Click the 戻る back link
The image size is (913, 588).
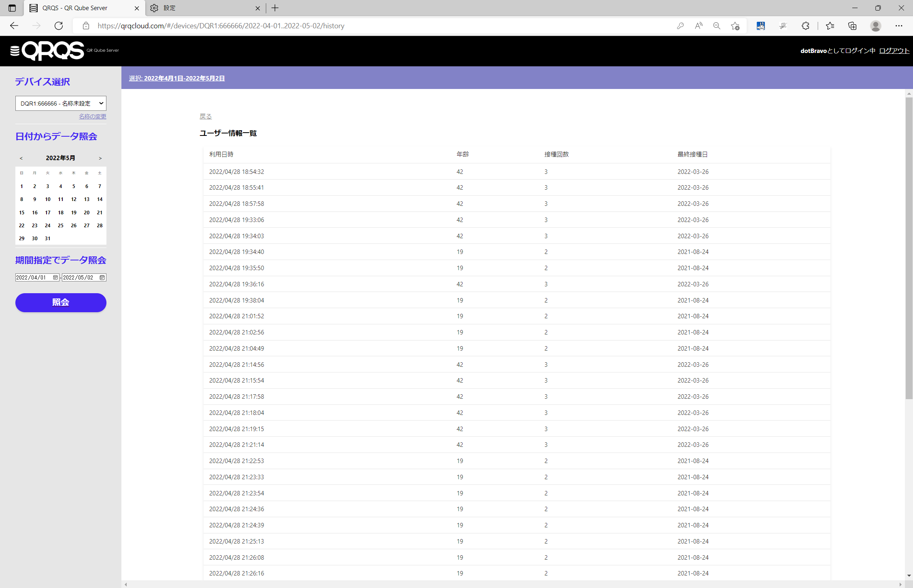coord(206,116)
